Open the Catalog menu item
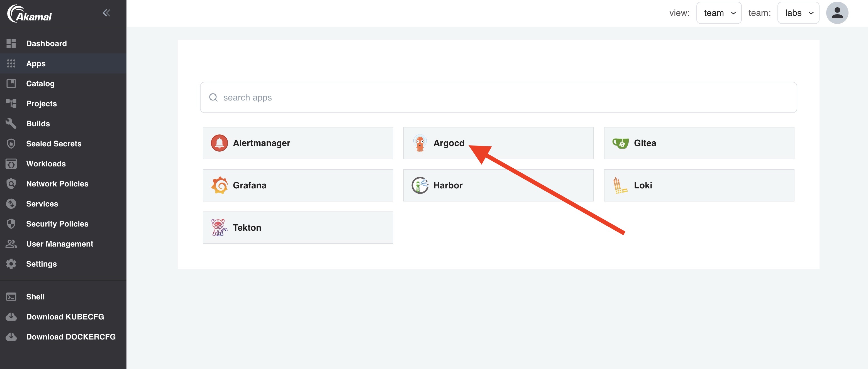 tap(40, 83)
